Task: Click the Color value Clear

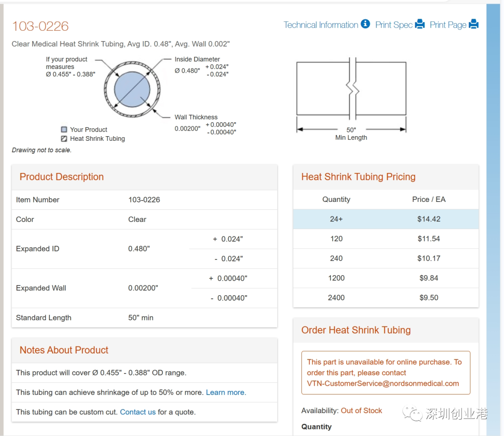Action: 137,220
